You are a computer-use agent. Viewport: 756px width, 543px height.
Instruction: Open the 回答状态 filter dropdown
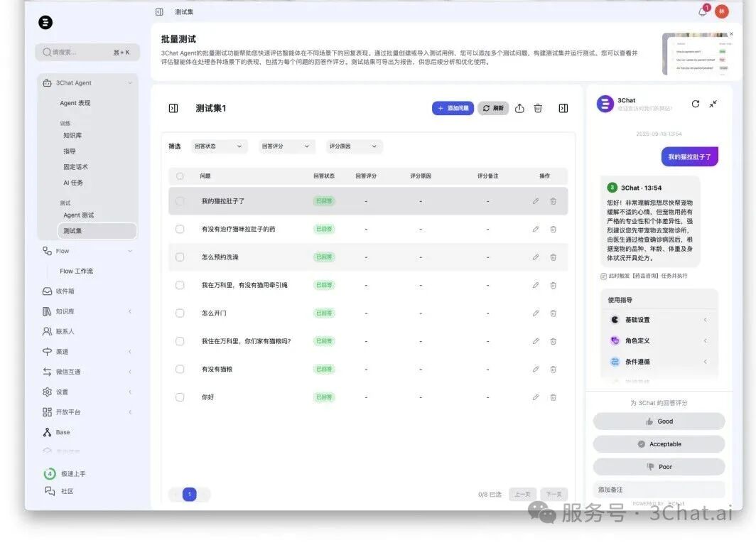click(x=219, y=146)
